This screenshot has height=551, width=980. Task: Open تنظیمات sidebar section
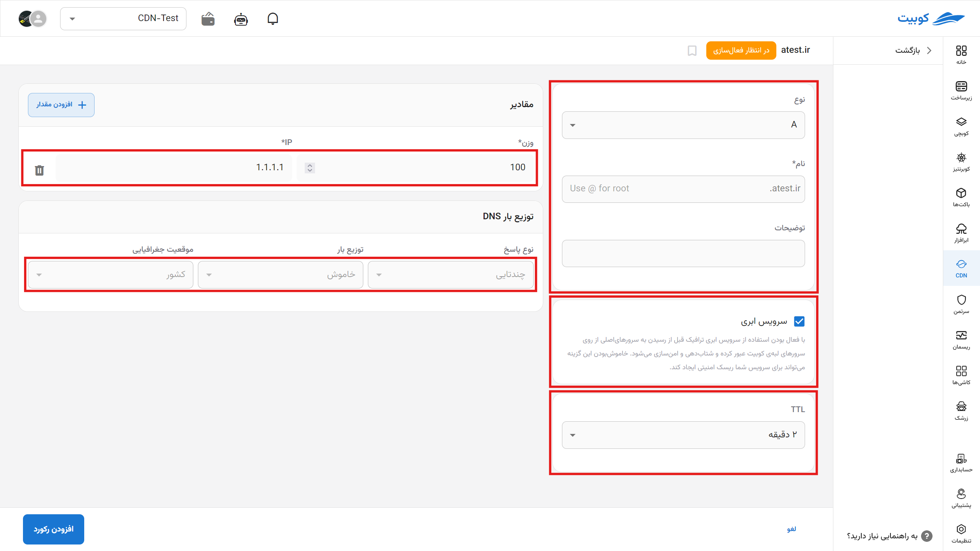tap(961, 534)
